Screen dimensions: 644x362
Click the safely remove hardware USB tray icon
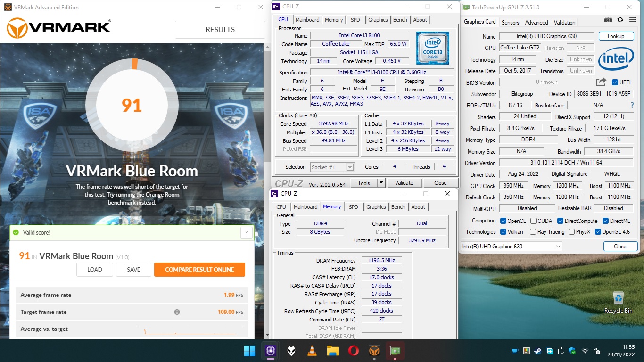[x=561, y=351]
